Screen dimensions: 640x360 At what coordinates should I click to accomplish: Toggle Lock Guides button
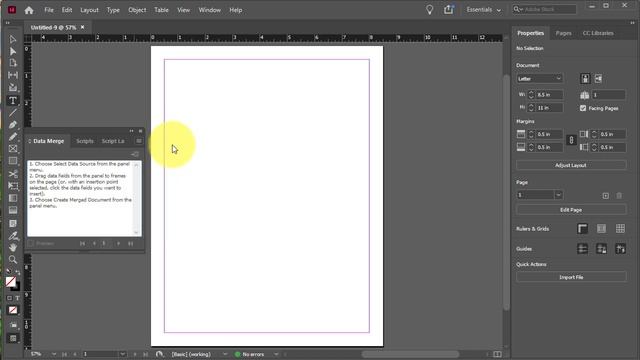pos(601,249)
